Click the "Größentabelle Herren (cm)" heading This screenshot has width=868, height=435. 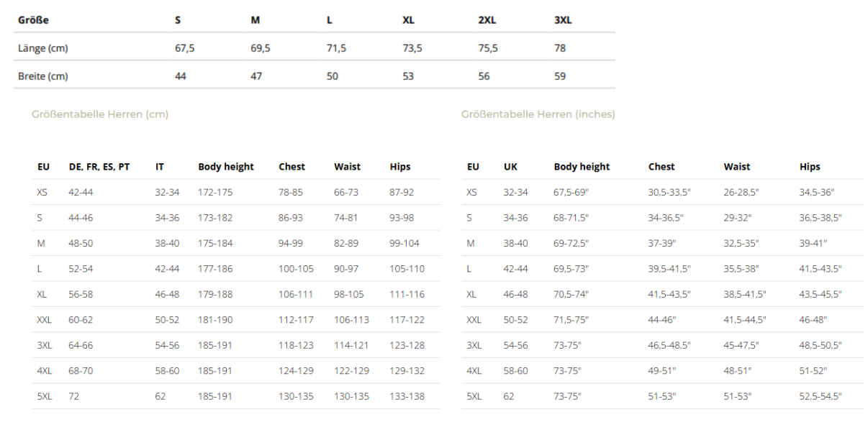(x=100, y=114)
